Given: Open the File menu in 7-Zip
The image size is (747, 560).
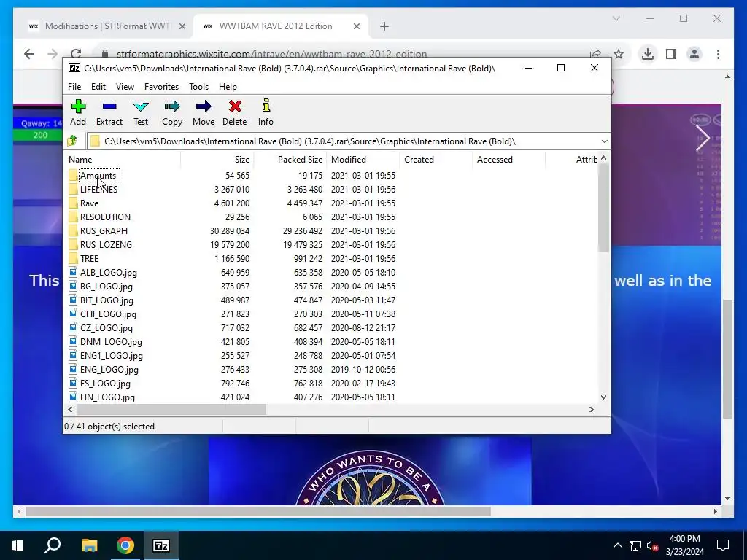Looking at the screenshot, I should pyautogui.click(x=74, y=87).
